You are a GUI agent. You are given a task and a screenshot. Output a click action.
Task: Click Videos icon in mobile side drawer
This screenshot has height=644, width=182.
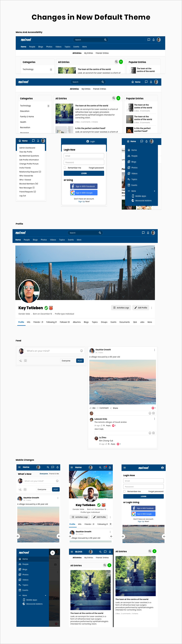[20, 580]
